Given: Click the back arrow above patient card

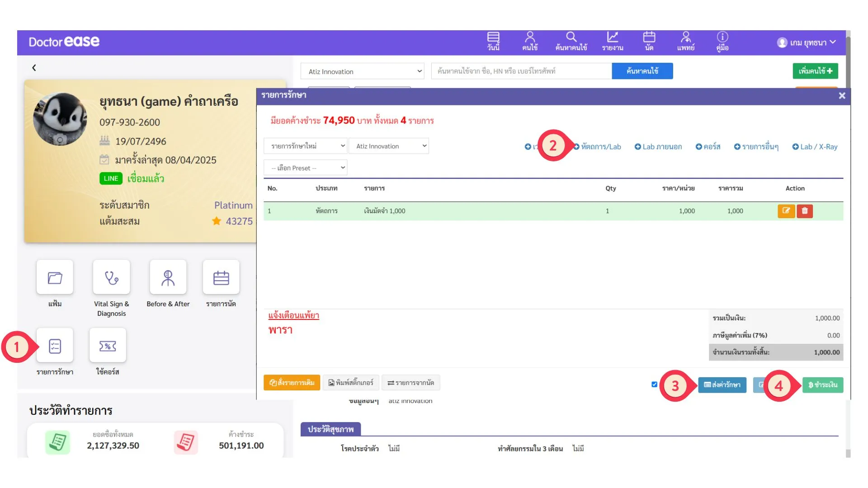Looking at the screenshot, I should [34, 68].
